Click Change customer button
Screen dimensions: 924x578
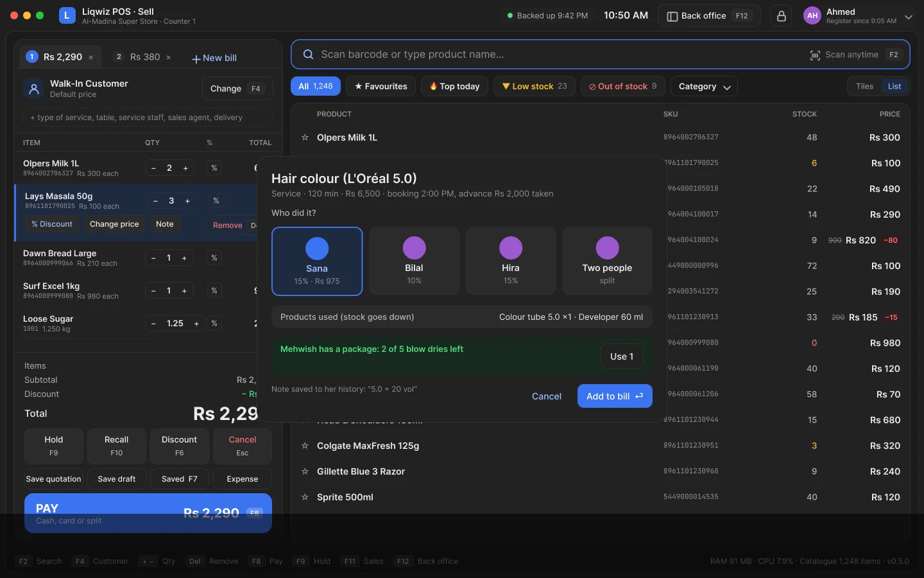pos(237,89)
